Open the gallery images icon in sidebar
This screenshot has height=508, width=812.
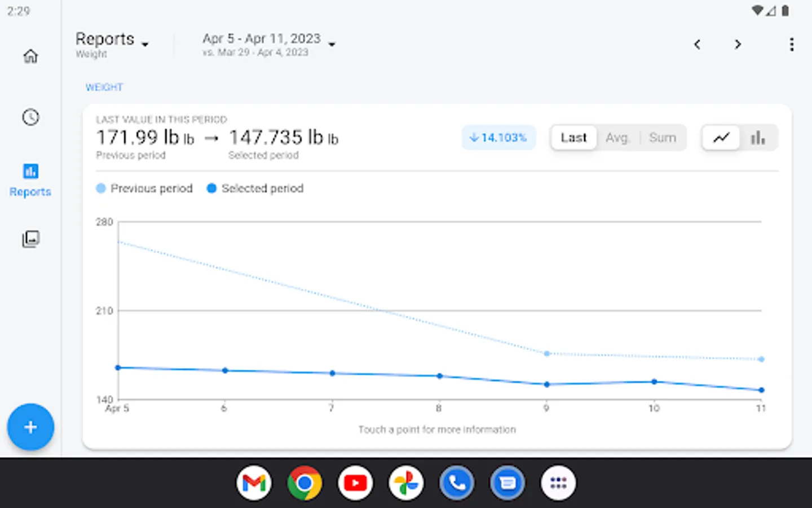click(30, 239)
